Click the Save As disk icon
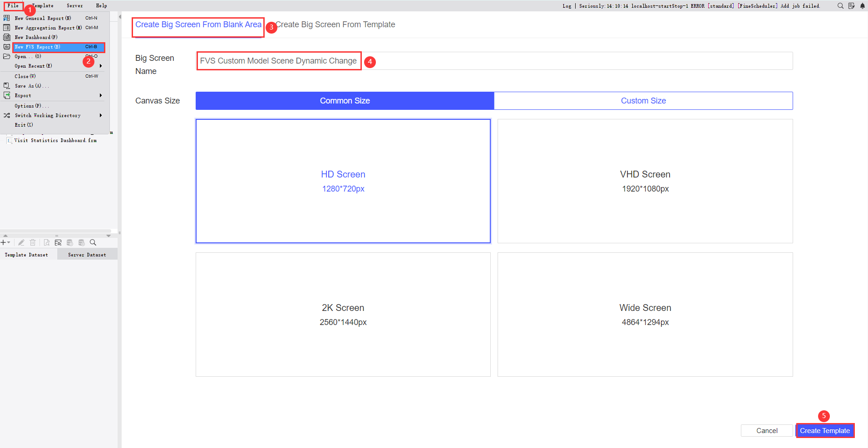The height and width of the screenshot is (448, 868). 7,86
